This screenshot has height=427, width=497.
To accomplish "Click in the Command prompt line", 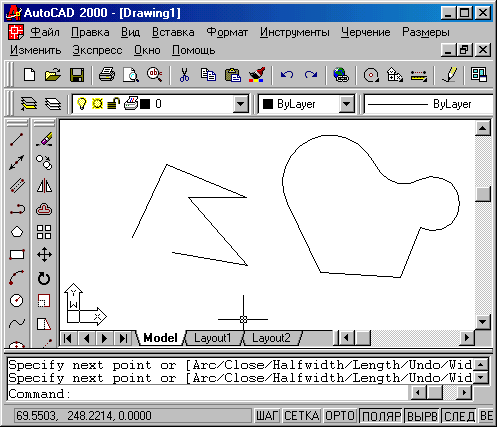I will click(x=207, y=394).
